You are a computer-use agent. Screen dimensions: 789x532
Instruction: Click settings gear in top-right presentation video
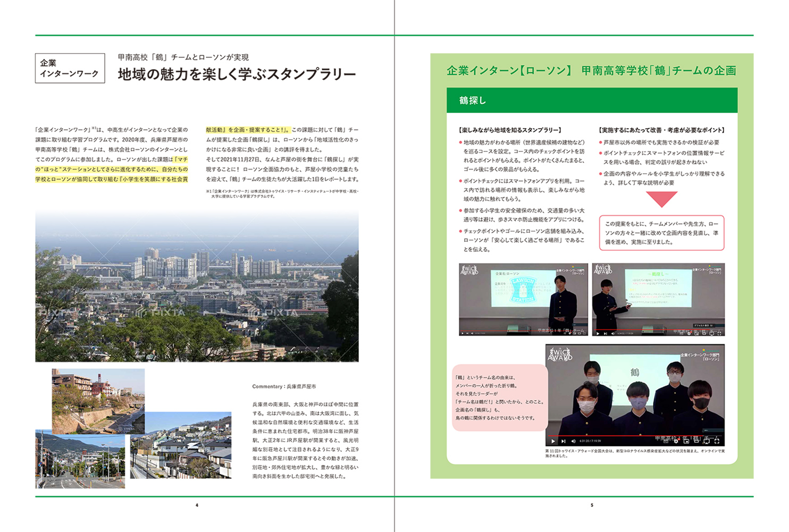pos(689,333)
